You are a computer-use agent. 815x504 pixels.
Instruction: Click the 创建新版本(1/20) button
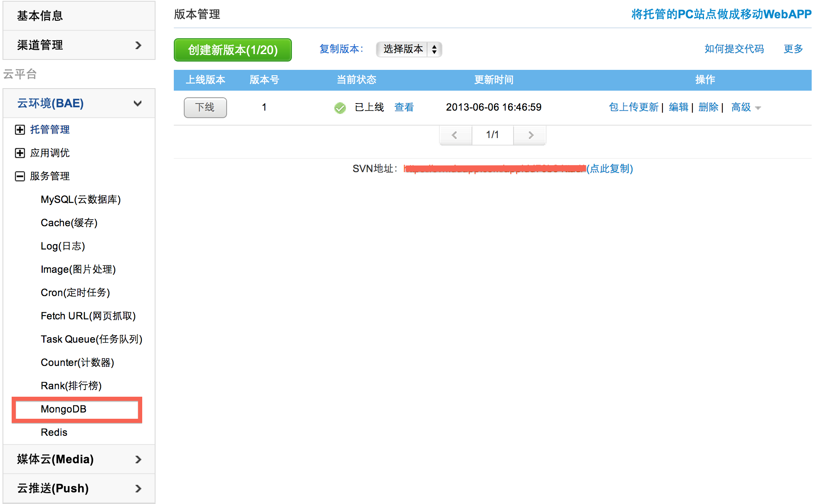click(232, 50)
